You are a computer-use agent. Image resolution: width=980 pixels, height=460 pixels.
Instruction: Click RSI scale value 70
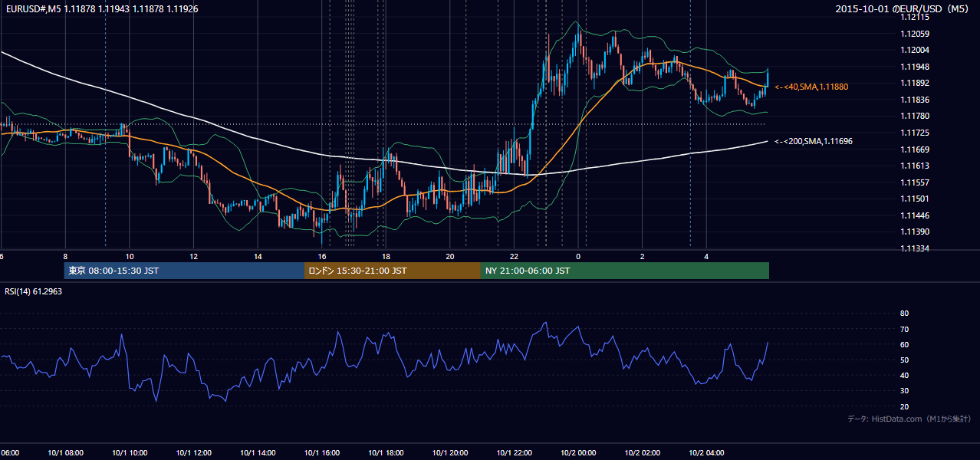pyautogui.click(x=904, y=329)
